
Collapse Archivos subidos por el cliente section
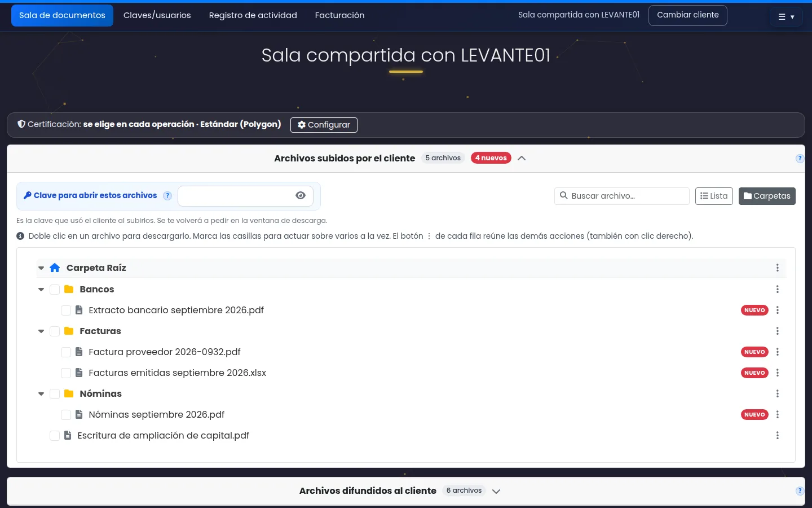click(x=522, y=158)
